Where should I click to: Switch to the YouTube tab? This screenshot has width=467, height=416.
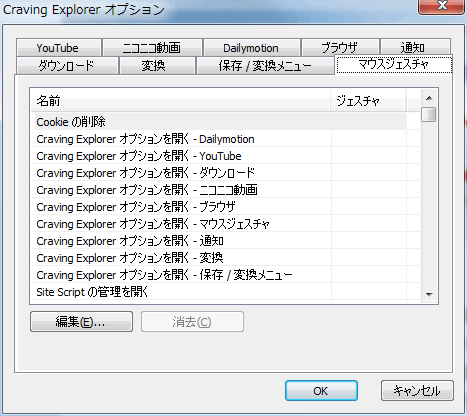59,48
